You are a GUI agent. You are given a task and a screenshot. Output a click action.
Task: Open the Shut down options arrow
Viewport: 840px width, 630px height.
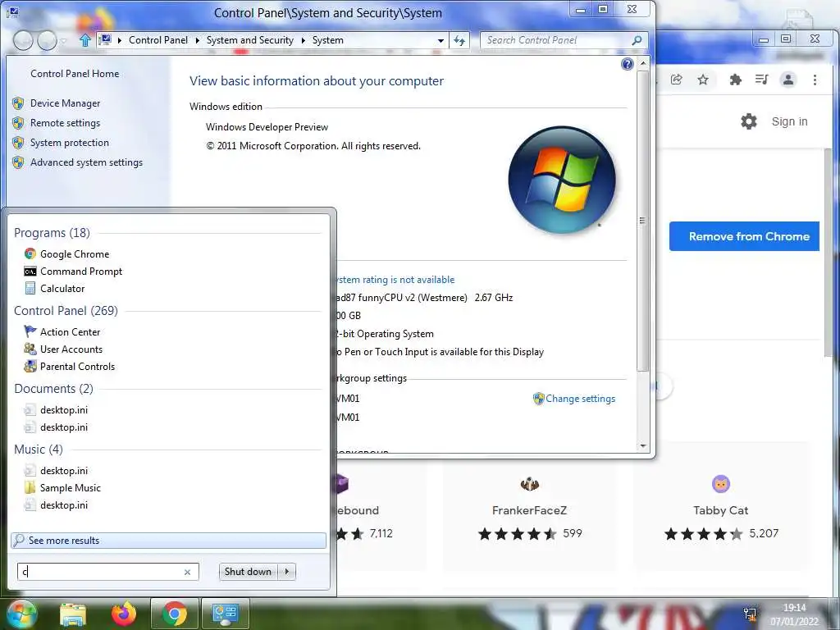(287, 572)
